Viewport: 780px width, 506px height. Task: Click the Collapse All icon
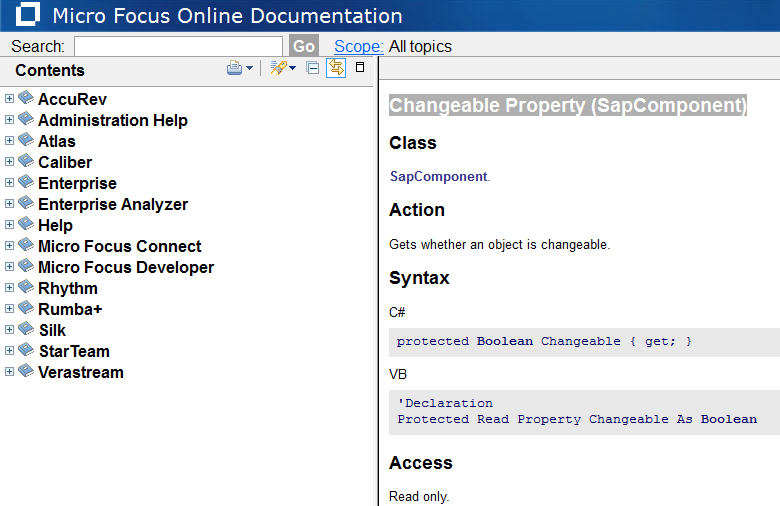[313, 68]
